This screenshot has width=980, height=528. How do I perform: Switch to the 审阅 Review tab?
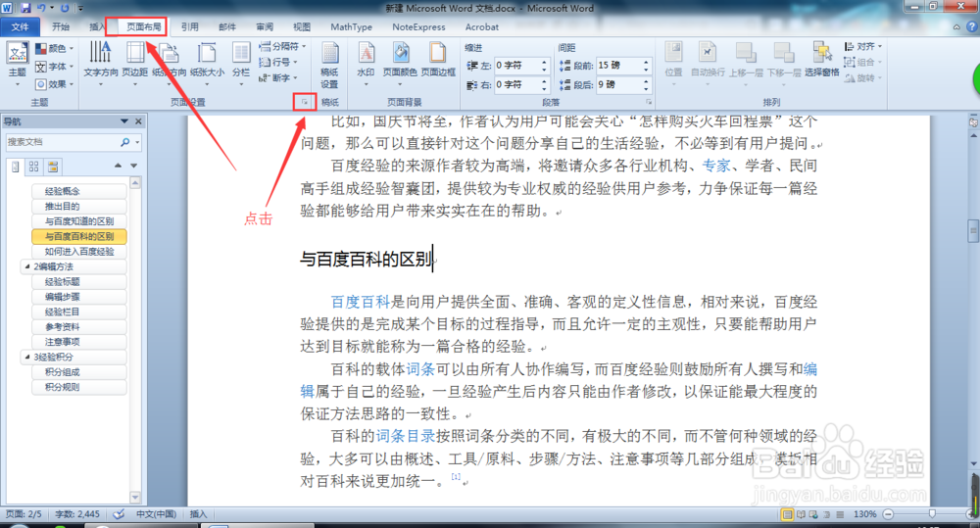(x=265, y=26)
